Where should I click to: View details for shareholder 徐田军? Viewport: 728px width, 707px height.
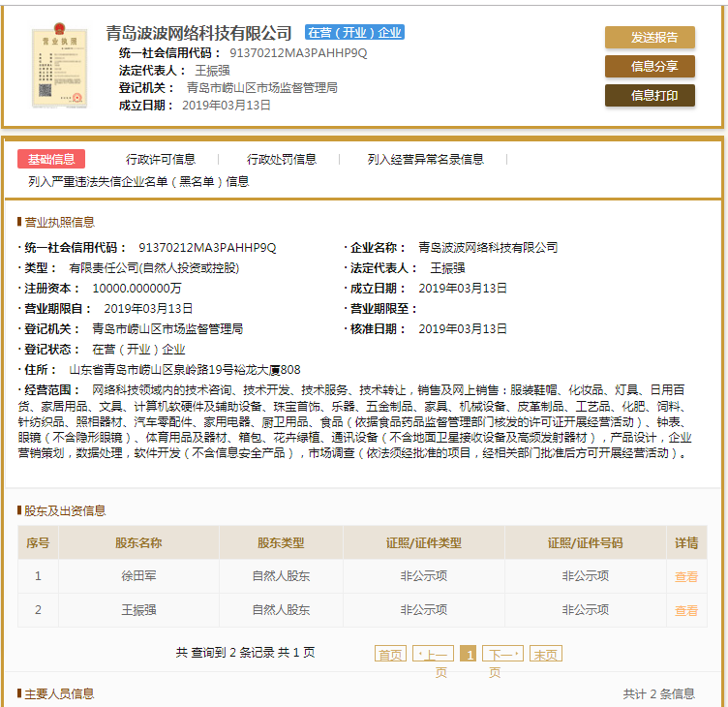coord(685,577)
